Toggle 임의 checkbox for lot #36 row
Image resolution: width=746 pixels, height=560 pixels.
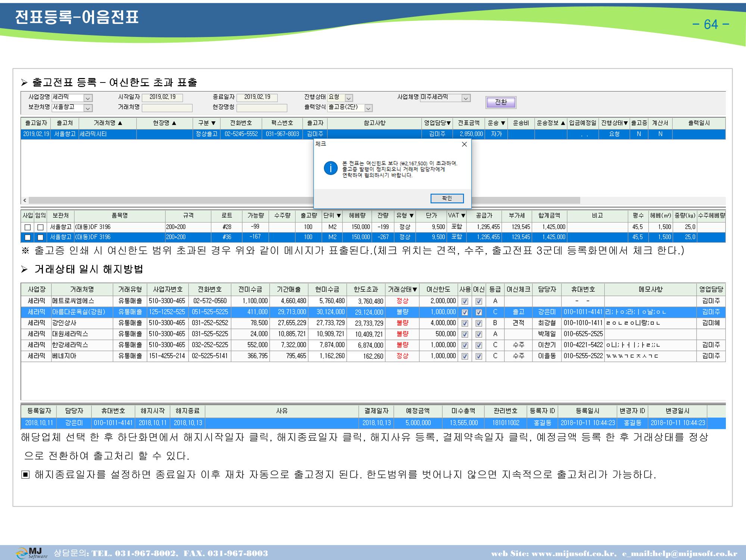(x=40, y=237)
